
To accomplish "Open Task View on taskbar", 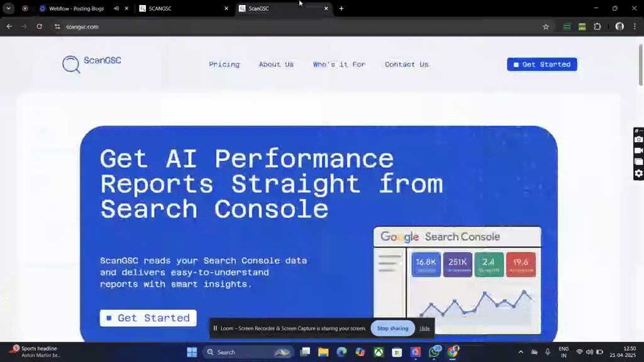I will [x=305, y=352].
